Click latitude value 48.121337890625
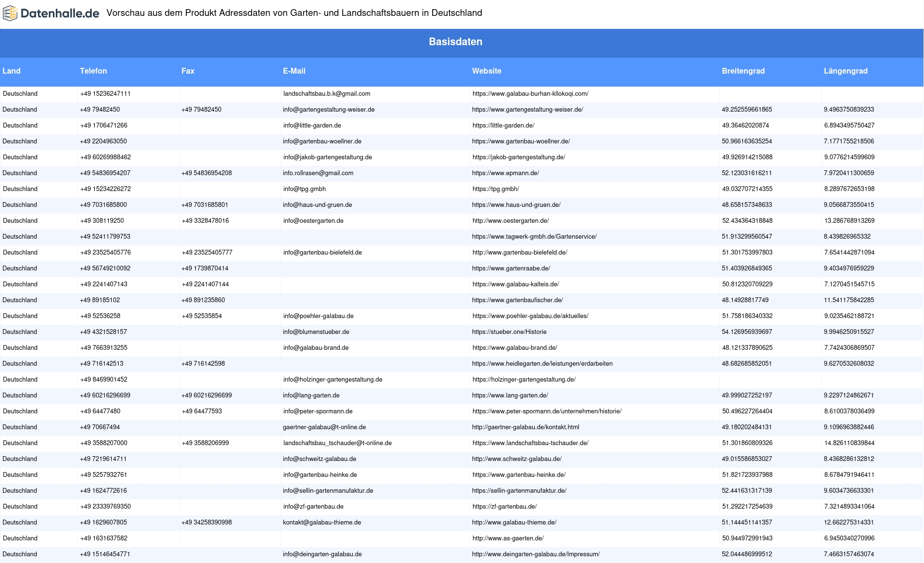Viewport: 924px width, 563px height. (747, 348)
